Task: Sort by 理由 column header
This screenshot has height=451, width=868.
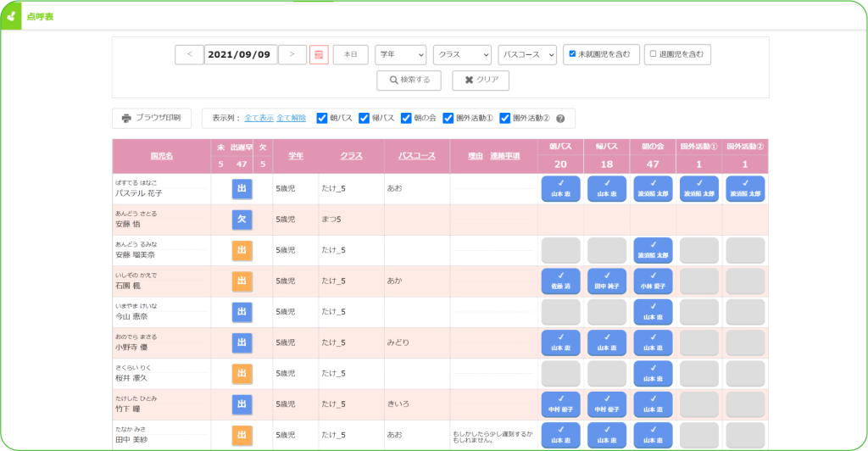Action: click(476, 156)
